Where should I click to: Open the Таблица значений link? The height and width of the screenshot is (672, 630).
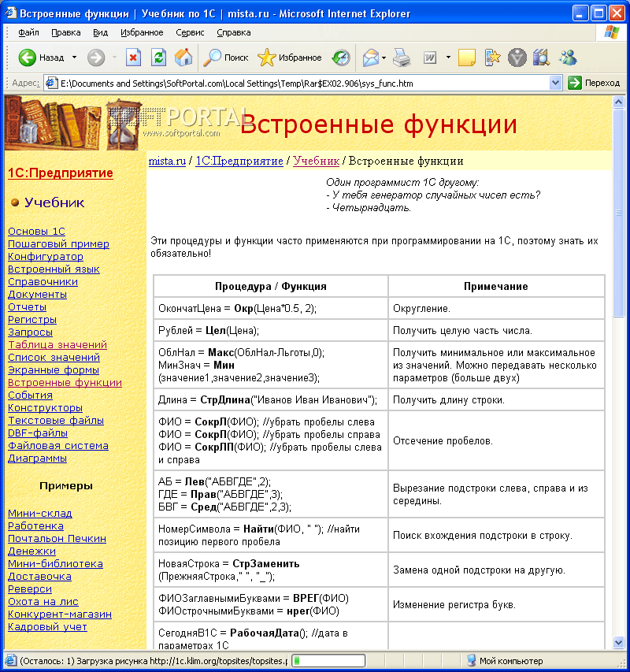click(57, 345)
